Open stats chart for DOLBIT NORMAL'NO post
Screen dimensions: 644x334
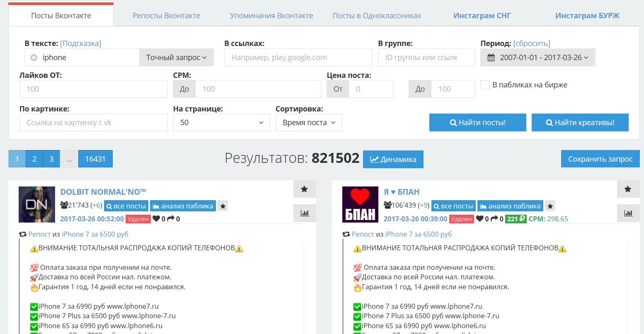305,213
